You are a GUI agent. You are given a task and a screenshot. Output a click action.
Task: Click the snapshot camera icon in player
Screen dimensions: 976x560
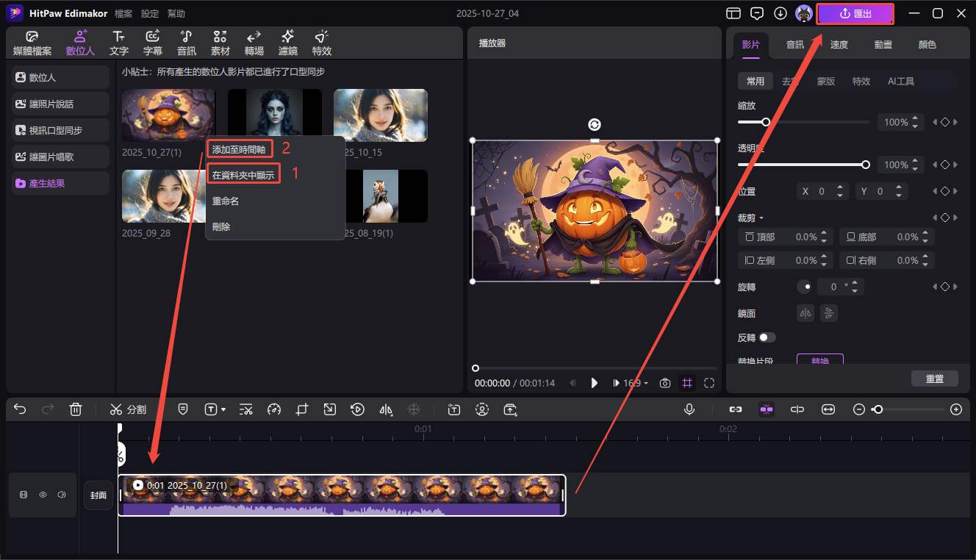click(x=664, y=383)
